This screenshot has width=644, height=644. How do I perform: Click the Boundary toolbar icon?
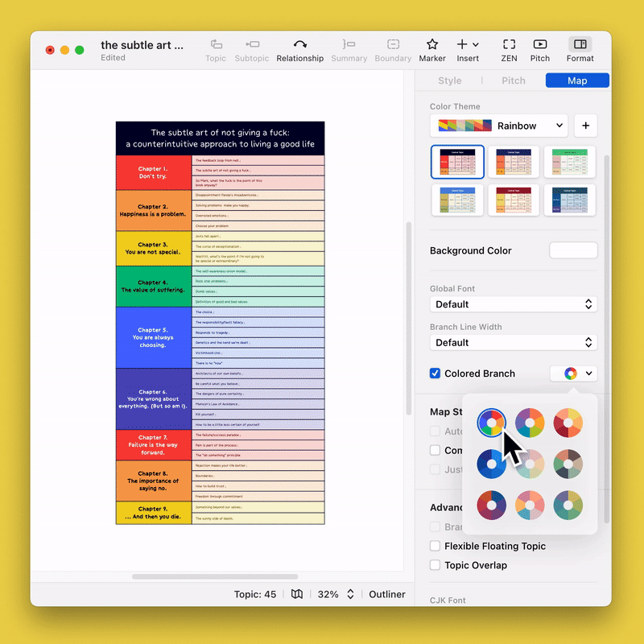pos(393,44)
